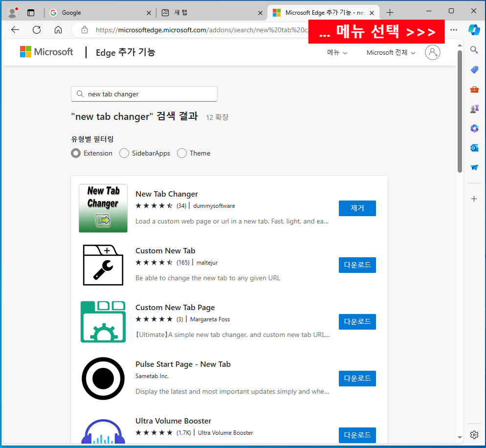Reload the page with refresh icon

(x=37, y=30)
